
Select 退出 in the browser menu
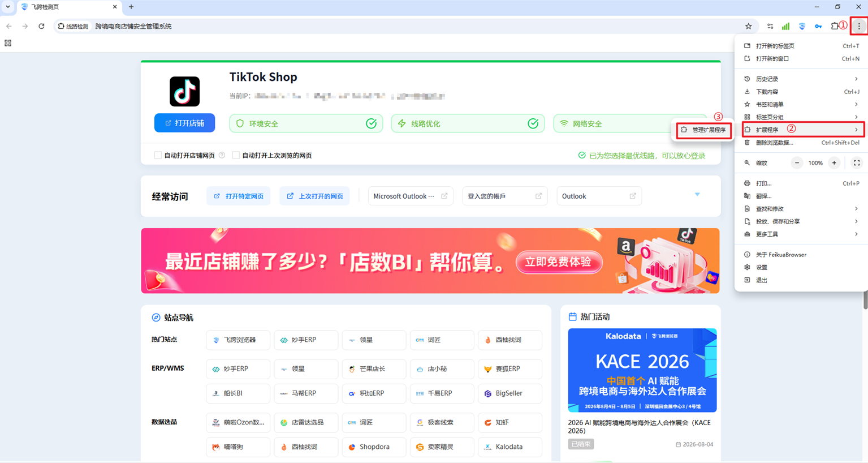(802, 280)
